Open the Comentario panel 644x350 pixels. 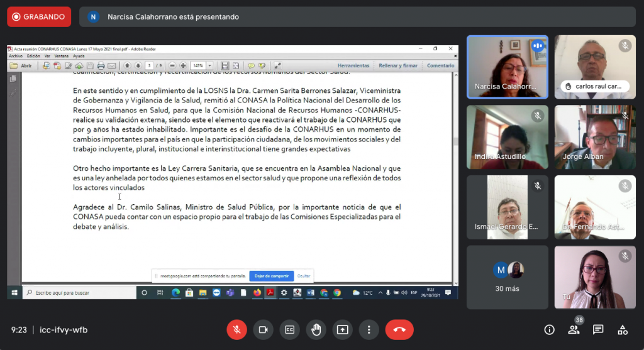pyautogui.click(x=441, y=65)
